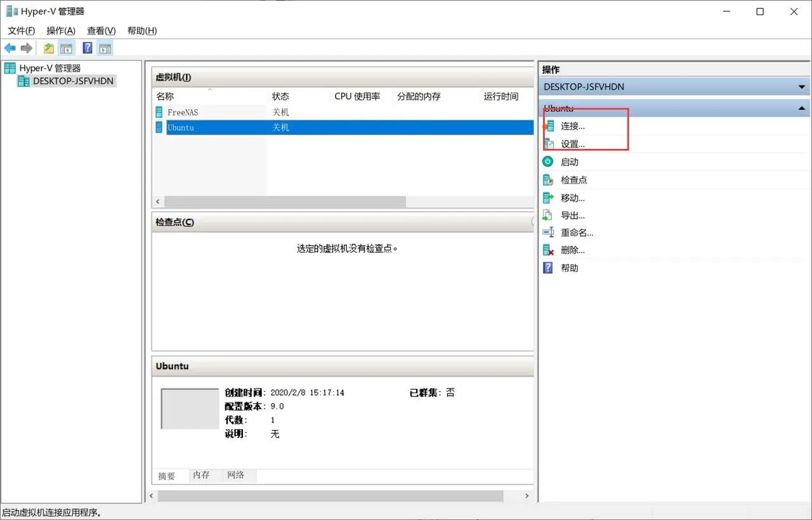Image resolution: width=812 pixels, height=520 pixels.
Task: Click the bottom horizontal scrollbar thumb
Action: point(330,496)
